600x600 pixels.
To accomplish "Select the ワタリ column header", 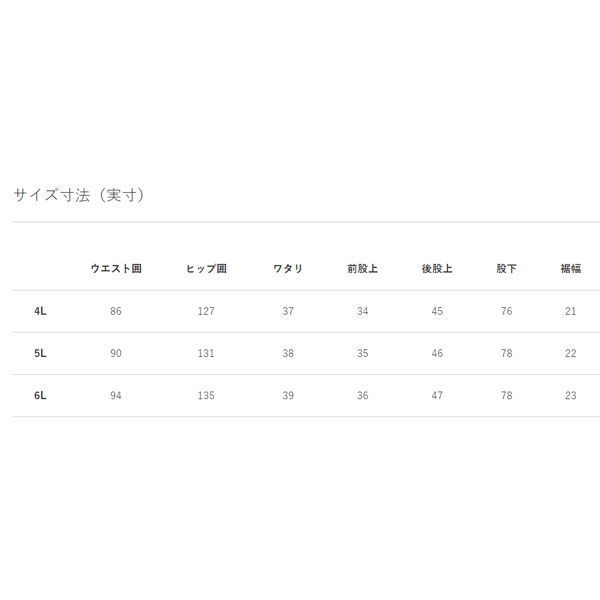I will click(288, 269).
